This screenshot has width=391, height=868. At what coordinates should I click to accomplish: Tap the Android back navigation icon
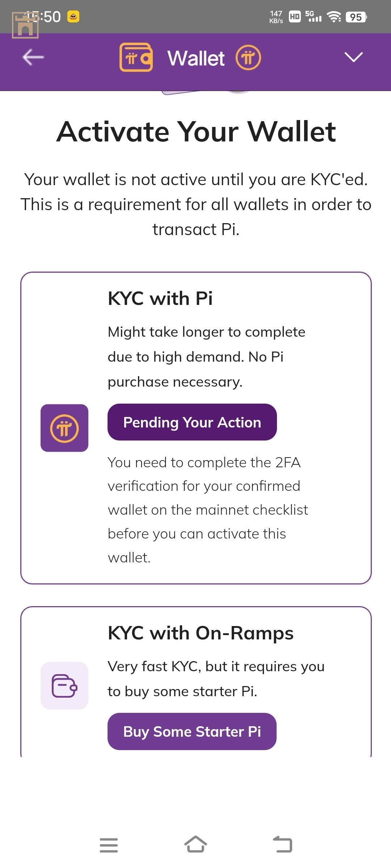tap(282, 844)
